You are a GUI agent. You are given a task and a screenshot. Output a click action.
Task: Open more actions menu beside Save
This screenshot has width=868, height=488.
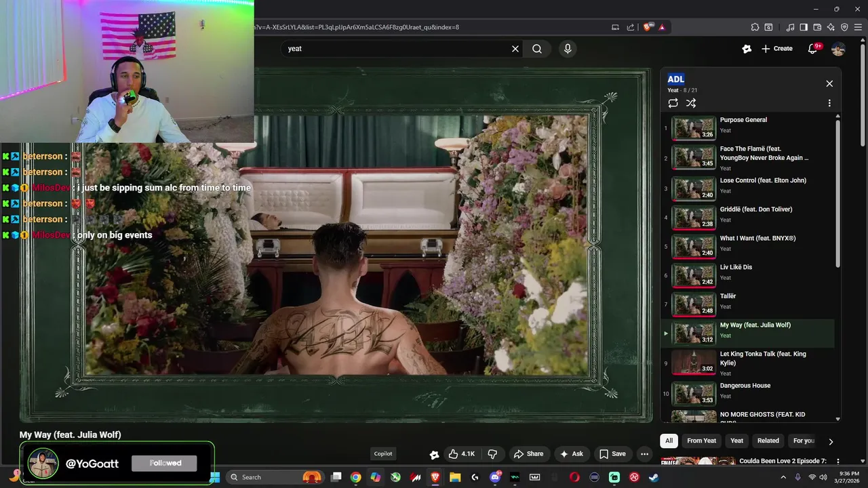(645, 454)
